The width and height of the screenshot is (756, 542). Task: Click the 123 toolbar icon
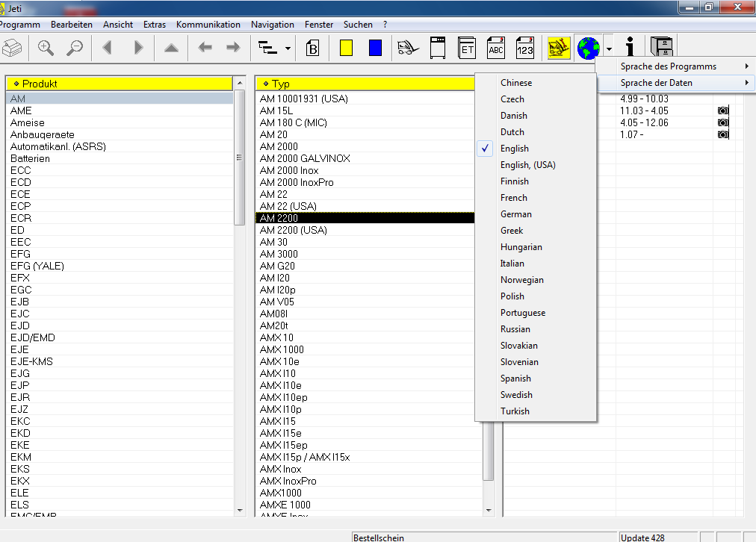tap(525, 48)
